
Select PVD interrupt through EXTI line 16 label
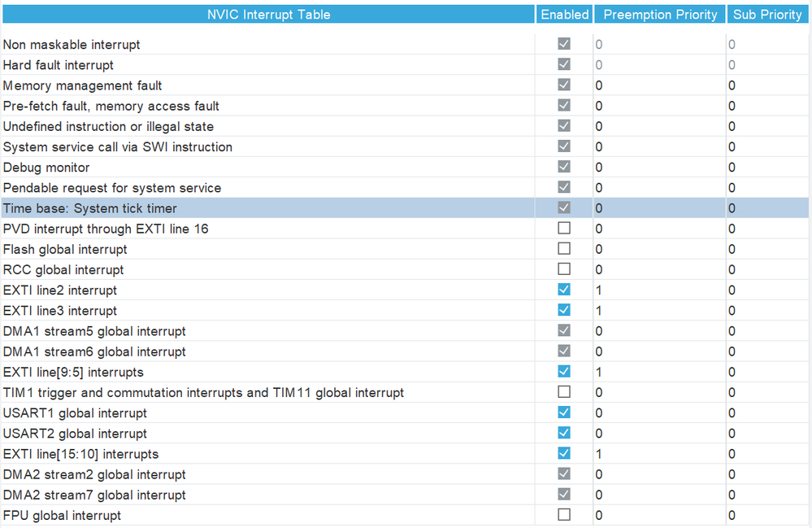pyautogui.click(x=106, y=229)
